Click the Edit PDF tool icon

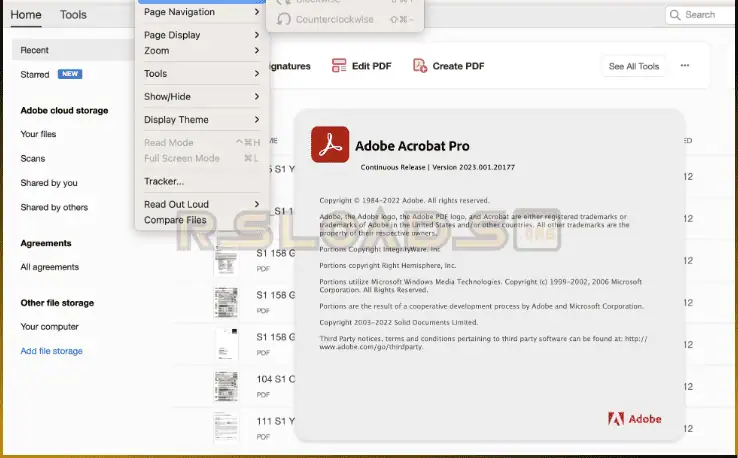click(339, 65)
